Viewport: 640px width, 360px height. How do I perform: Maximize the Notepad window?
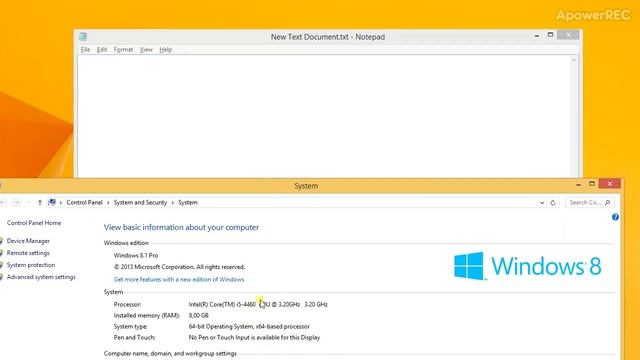click(550, 35)
